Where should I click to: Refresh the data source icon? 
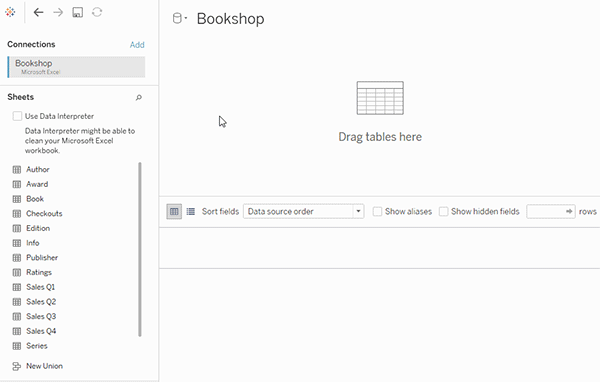[x=97, y=12]
